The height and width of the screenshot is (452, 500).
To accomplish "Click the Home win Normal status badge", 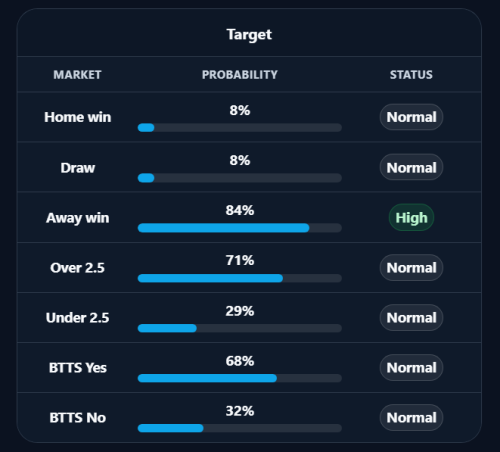I will [x=411, y=117].
